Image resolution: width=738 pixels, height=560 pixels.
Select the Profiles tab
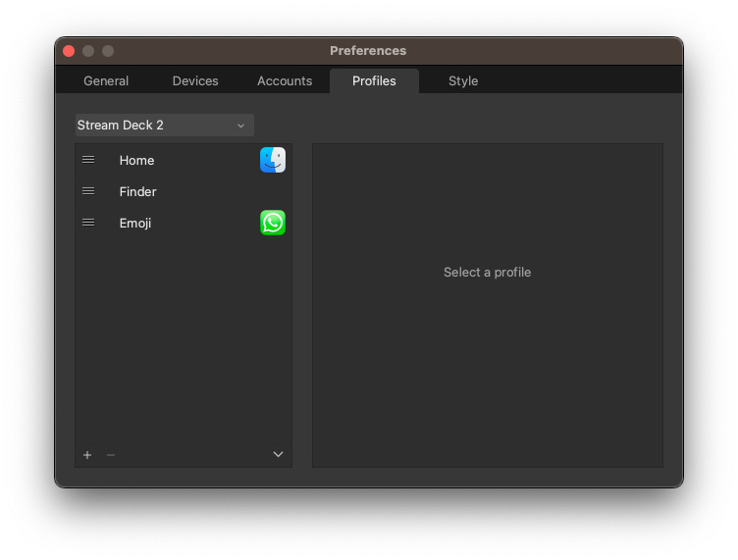click(x=374, y=80)
